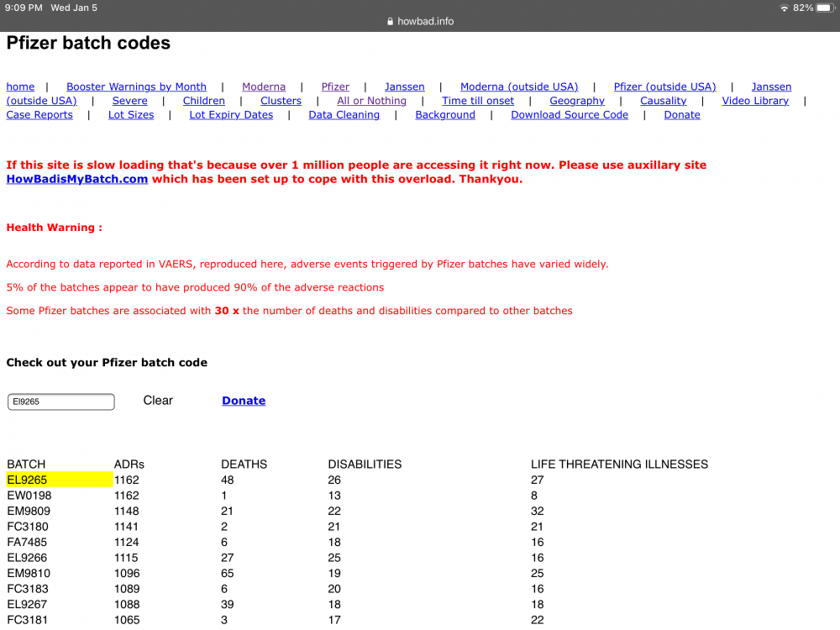Click the batch code input field

click(x=60, y=402)
